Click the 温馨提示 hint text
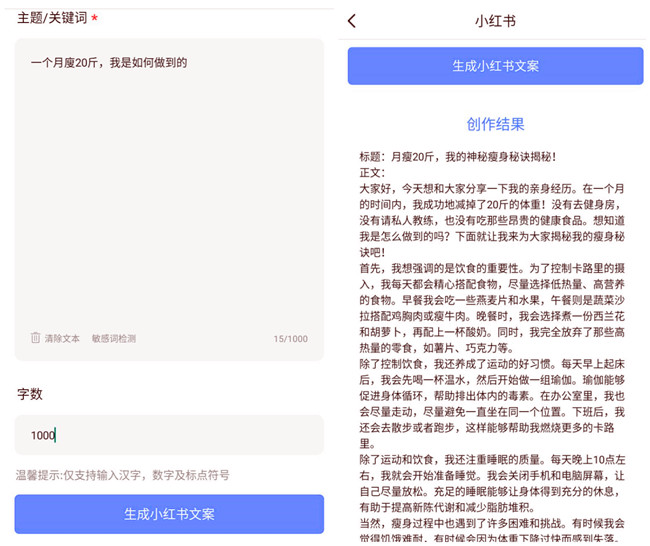 [x=122, y=475]
